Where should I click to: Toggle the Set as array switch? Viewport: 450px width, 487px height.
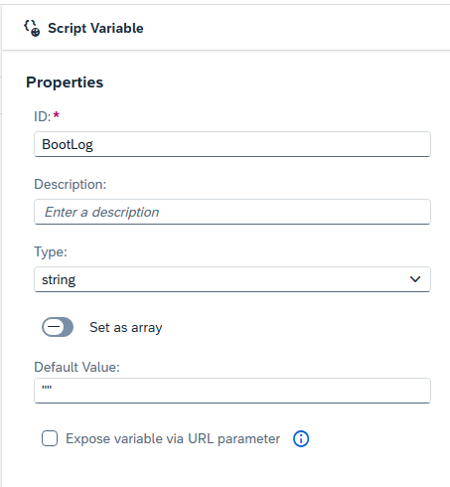(x=58, y=327)
